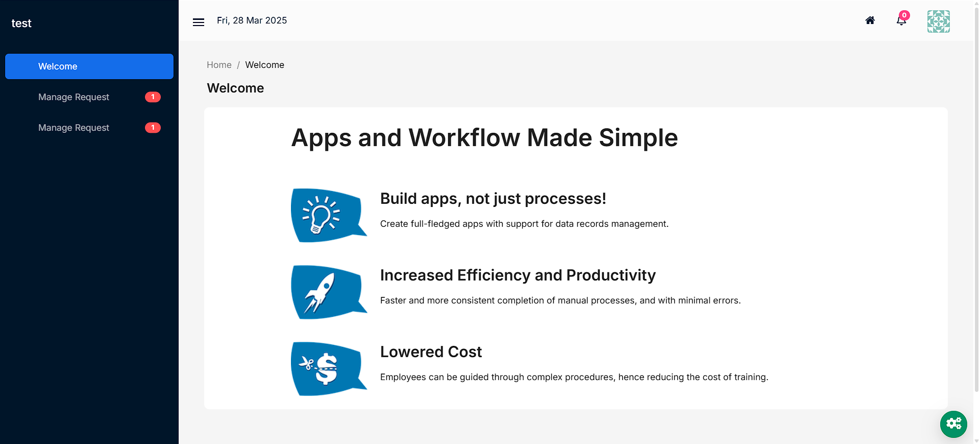Viewport: 980px width, 444px height.
Task: Open first Manage Request sidebar item
Action: 89,97
